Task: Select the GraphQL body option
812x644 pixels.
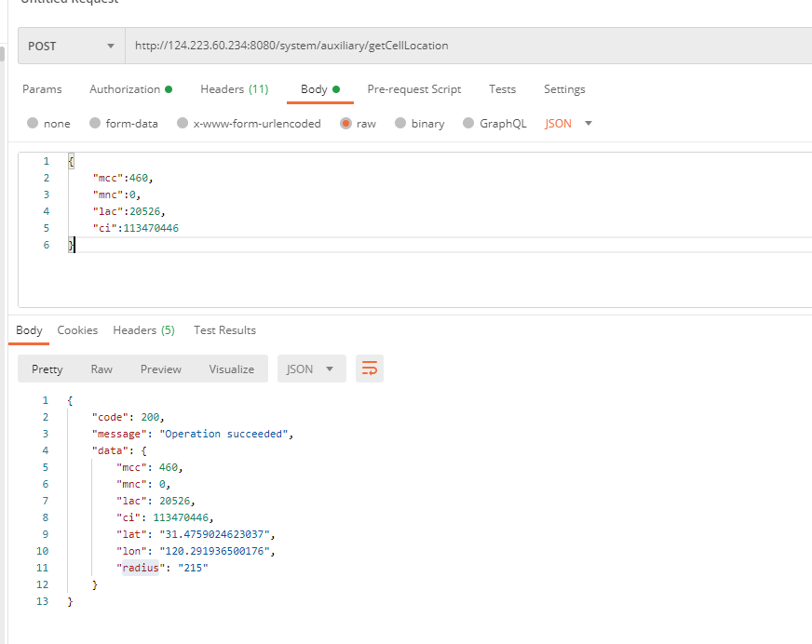Action: coord(469,124)
